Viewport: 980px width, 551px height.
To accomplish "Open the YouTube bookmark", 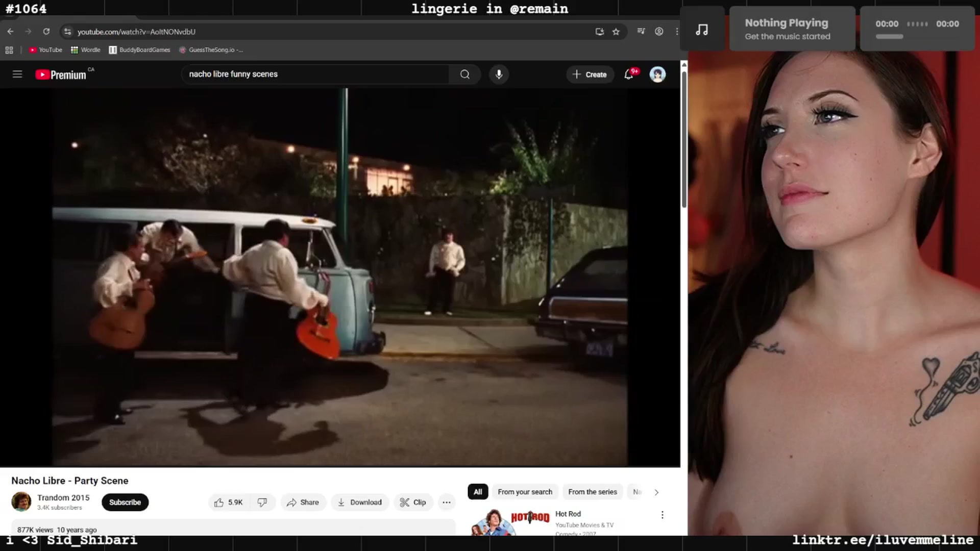I will click(45, 50).
